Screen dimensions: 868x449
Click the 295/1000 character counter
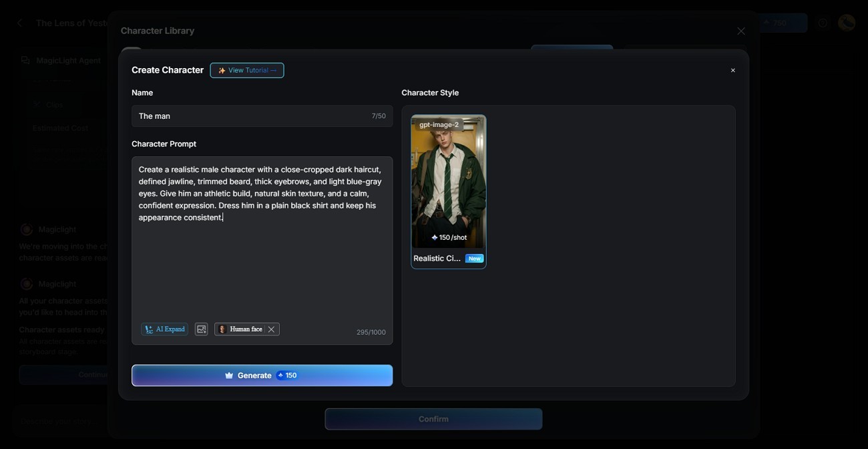point(371,332)
